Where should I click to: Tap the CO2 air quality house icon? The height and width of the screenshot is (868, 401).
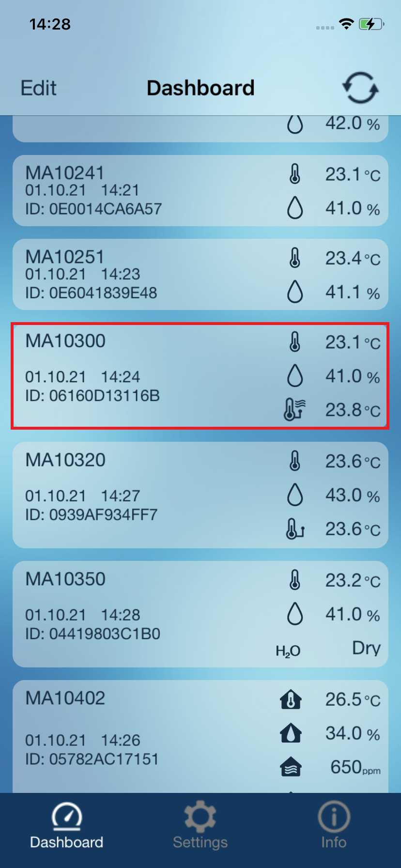point(291,767)
